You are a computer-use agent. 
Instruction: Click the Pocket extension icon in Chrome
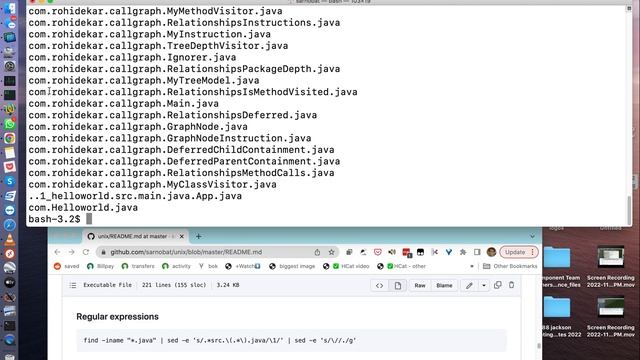tap(378, 252)
